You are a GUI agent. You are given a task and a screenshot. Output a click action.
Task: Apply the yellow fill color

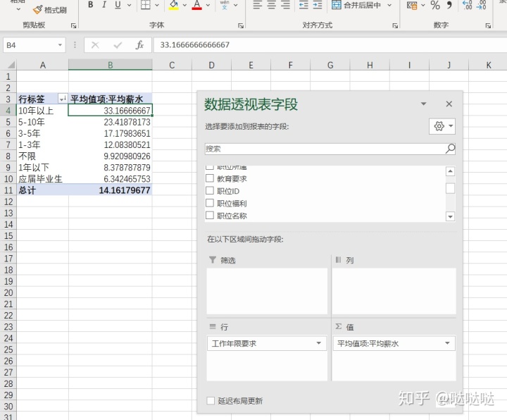click(174, 5)
